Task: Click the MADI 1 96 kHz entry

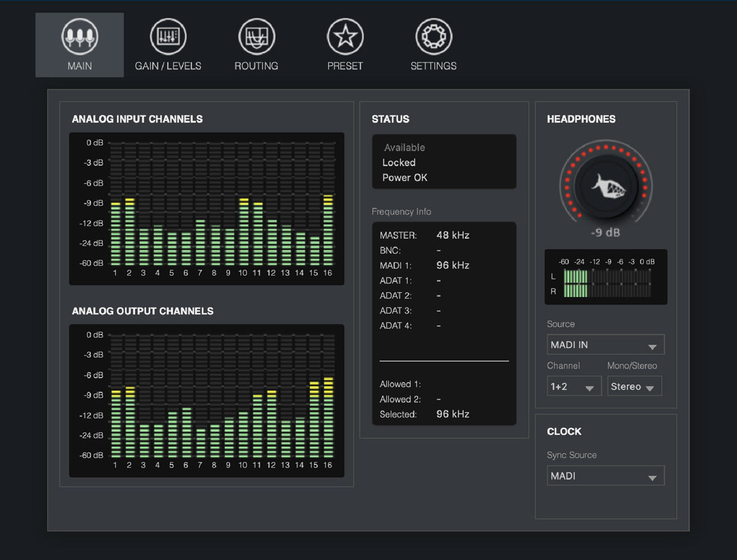Action: [x=424, y=265]
